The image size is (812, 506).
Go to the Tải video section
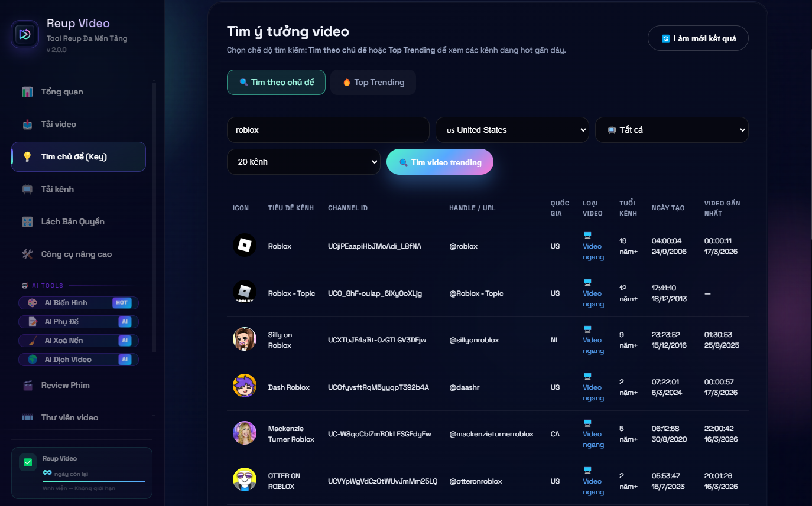click(59, 125)
